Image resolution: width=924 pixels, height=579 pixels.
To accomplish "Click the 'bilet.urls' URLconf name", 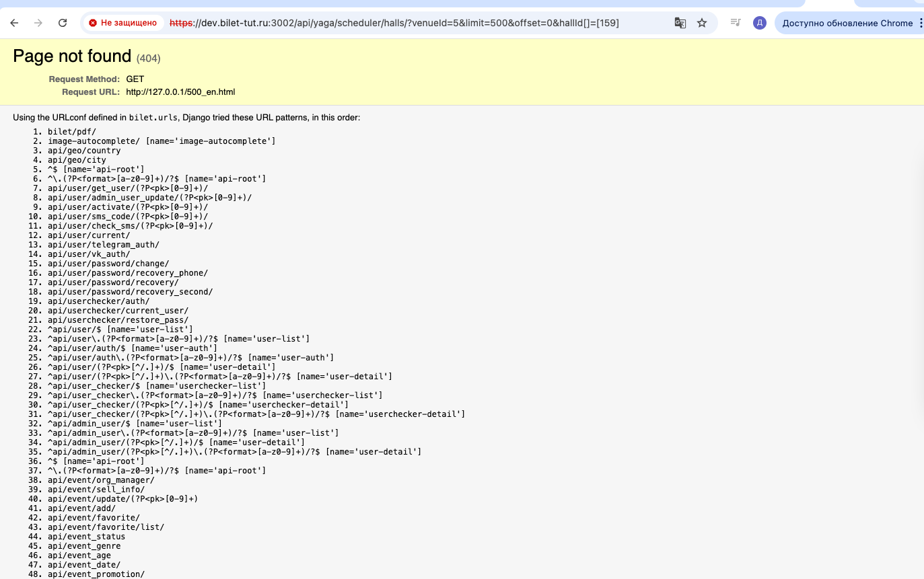I will tap(153, 118).
